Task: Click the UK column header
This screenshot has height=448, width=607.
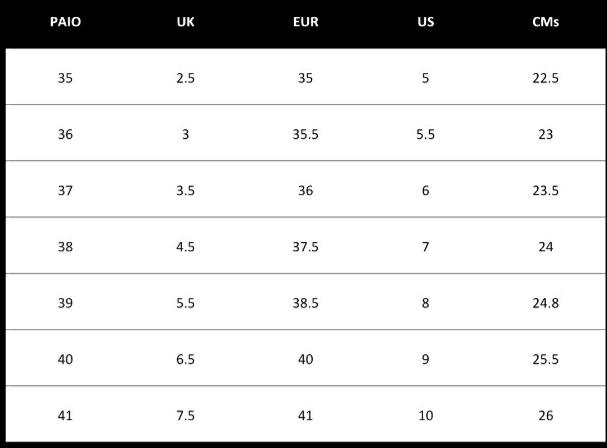Action: [x=185, y=22]
